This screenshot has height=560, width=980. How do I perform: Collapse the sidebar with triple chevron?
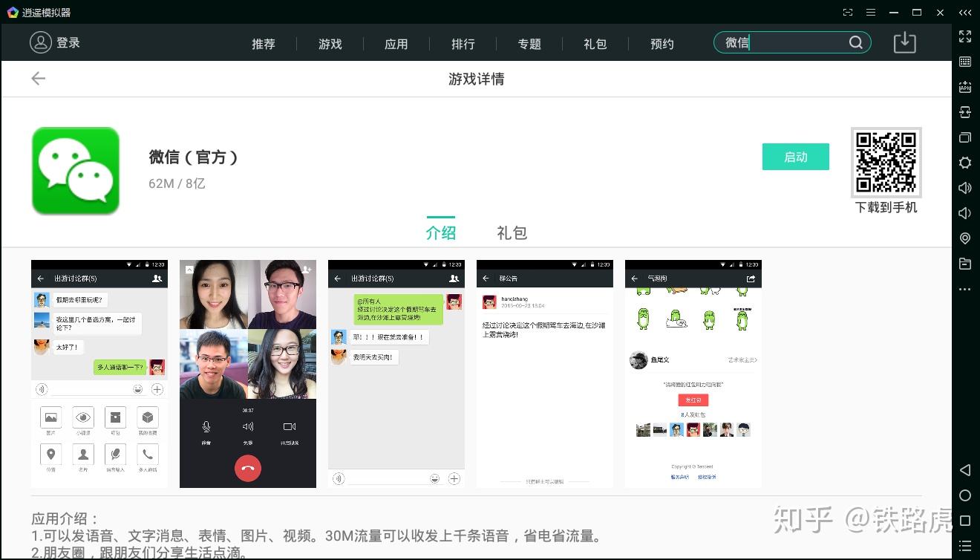(x=965, y=13)
